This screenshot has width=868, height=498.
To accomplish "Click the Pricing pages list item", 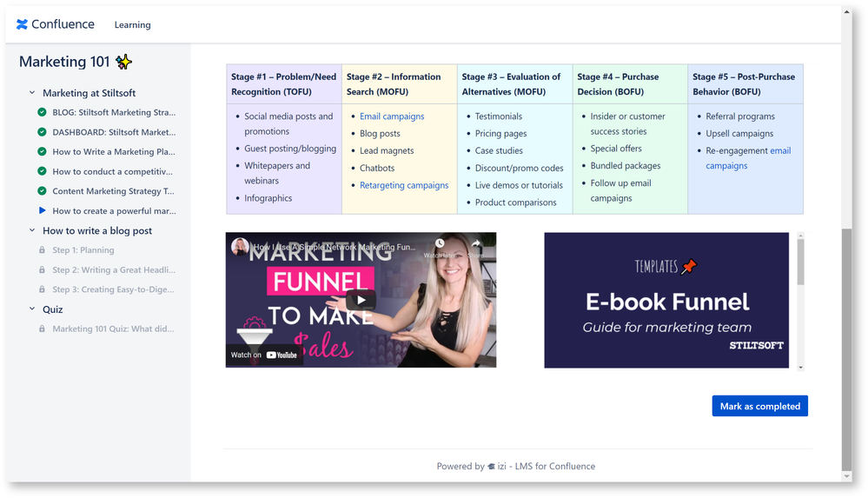I will [501, 134].
